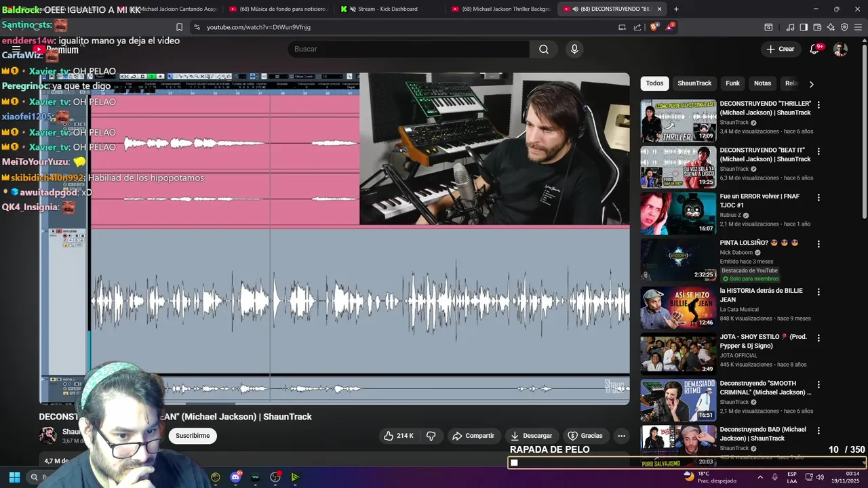Show hidden system tray icons chevron
Viewport: 868px width, 488px height.
click(x=759, y=477)
